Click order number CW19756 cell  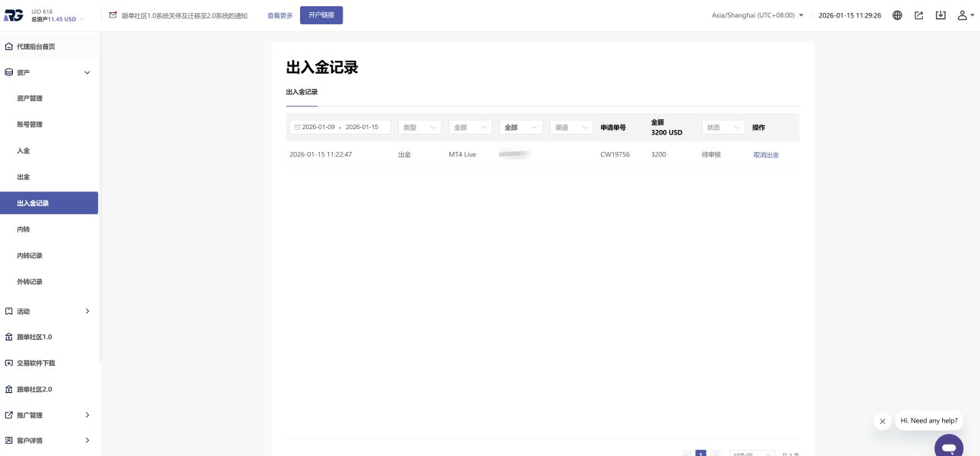coord(615,154)
